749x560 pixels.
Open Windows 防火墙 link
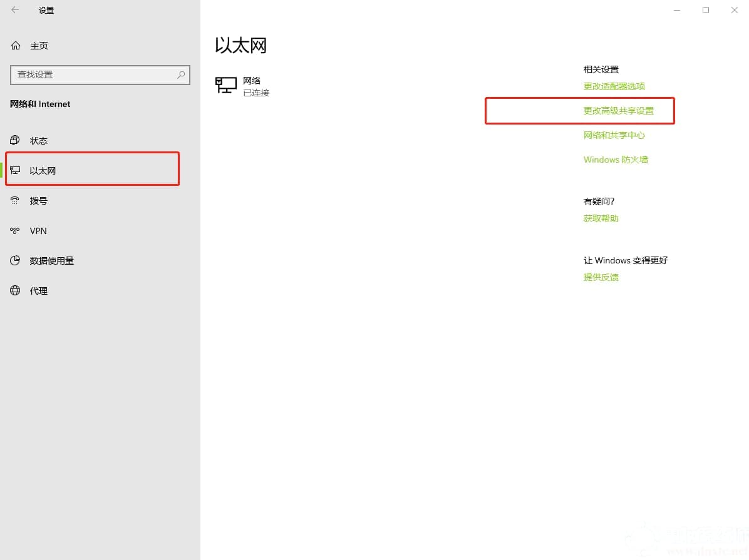click(615, 160)
